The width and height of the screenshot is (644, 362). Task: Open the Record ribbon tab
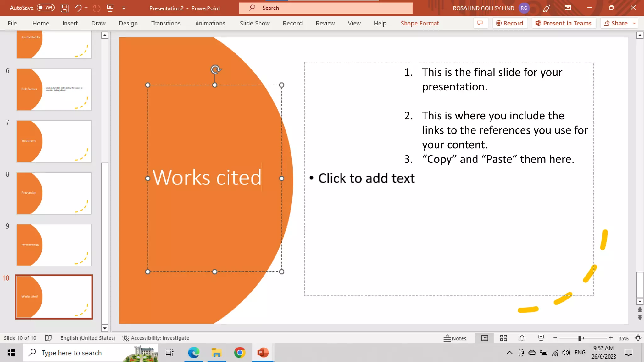click(x=292, y=23)
